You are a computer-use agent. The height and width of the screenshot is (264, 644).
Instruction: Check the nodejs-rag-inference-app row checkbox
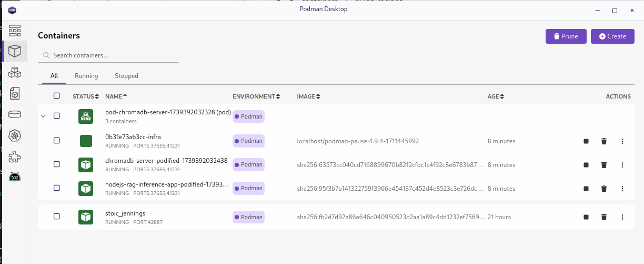click(x=57, y=188)
